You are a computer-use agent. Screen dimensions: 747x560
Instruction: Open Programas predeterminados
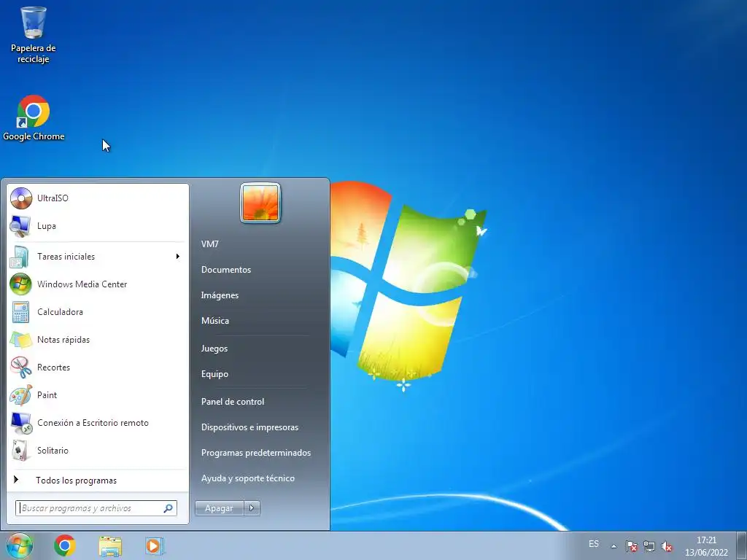(256, 453)
